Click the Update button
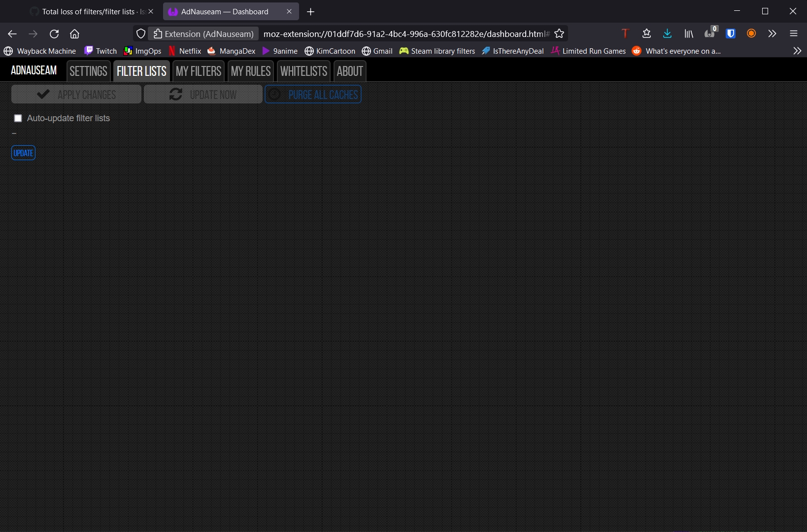 pos(23,153)
